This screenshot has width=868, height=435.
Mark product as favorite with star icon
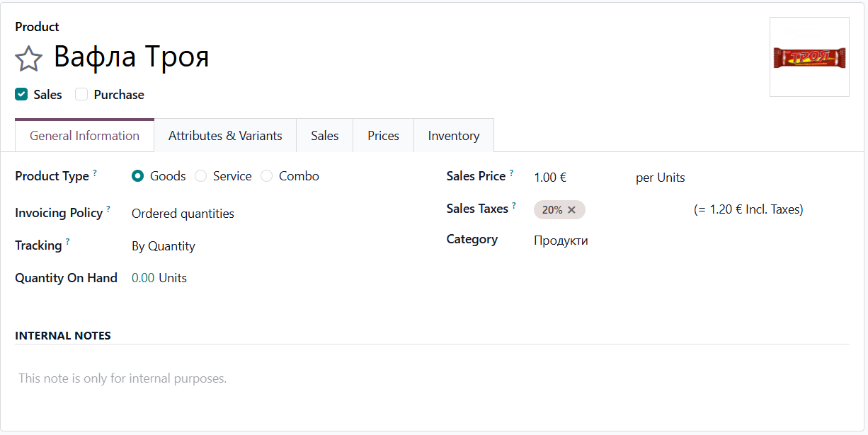coord(29,59)
